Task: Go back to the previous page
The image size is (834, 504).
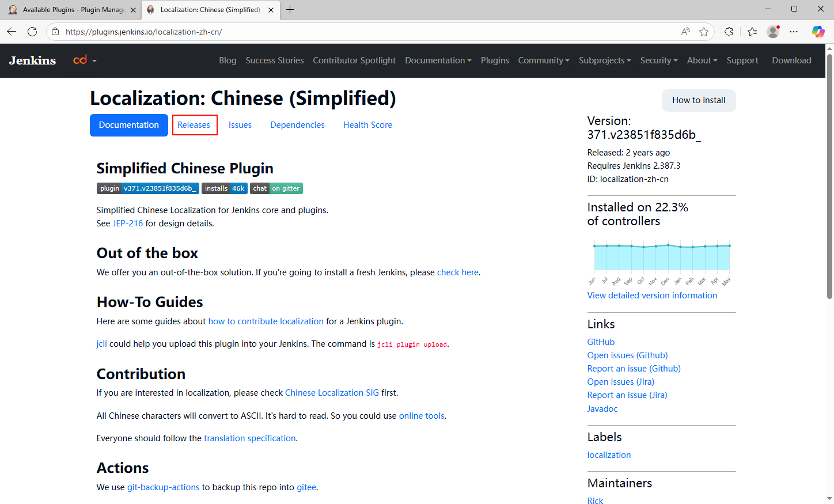Action: 12,32
